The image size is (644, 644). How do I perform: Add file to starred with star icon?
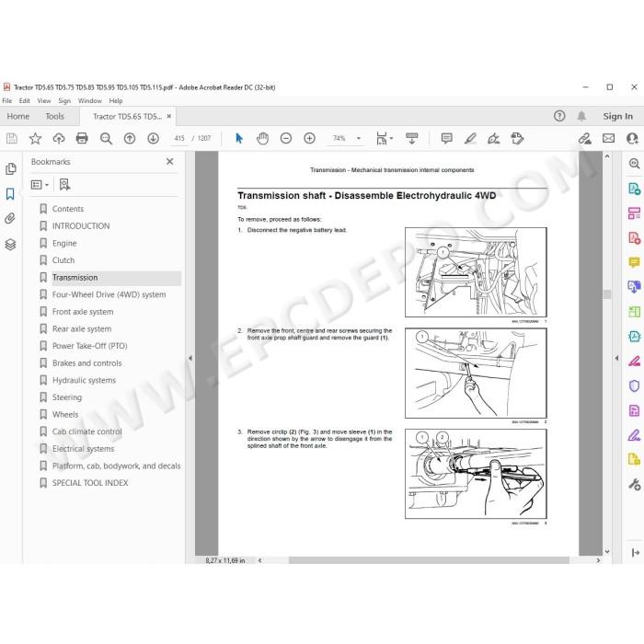click(35, 138)
